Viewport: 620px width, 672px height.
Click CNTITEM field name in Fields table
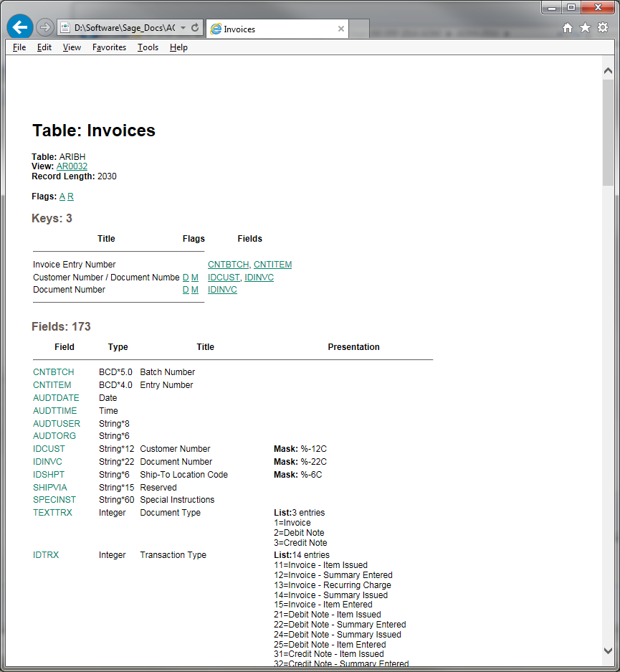52,385
